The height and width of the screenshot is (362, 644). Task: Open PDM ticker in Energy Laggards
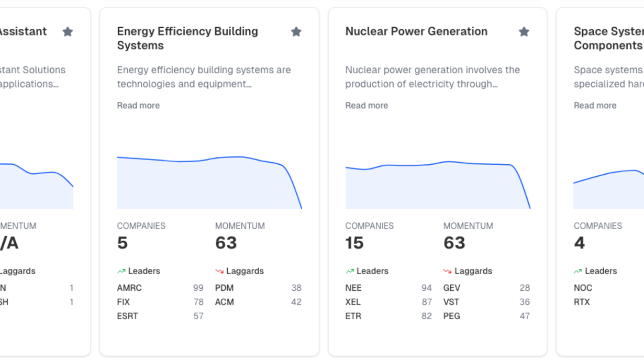tap(224, 288)
